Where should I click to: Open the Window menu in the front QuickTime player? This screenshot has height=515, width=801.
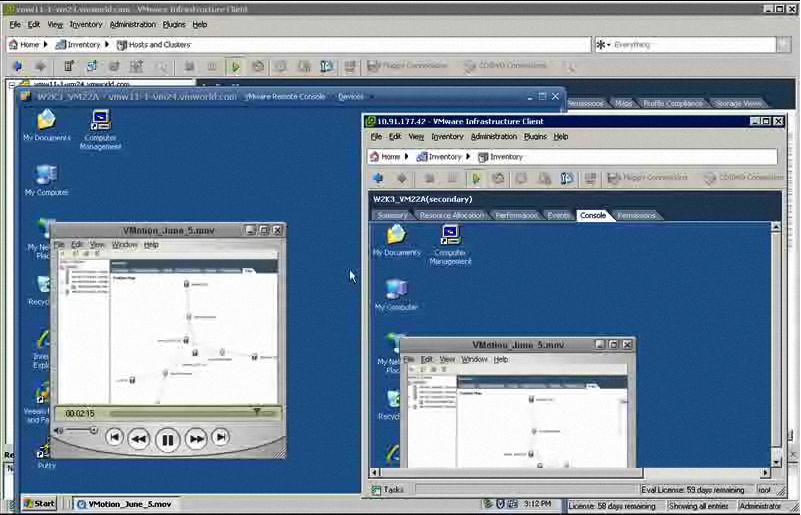pyautogui.click(x=125, y=245)
